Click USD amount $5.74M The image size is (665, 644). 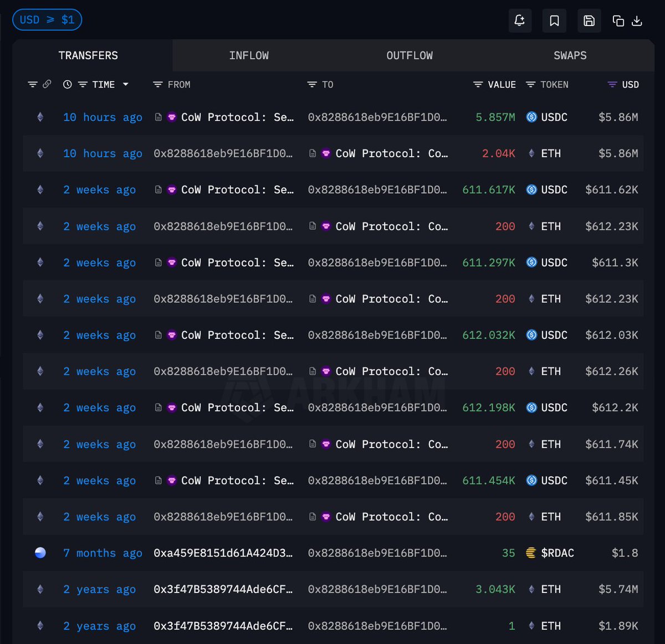[x=618, y=589]
